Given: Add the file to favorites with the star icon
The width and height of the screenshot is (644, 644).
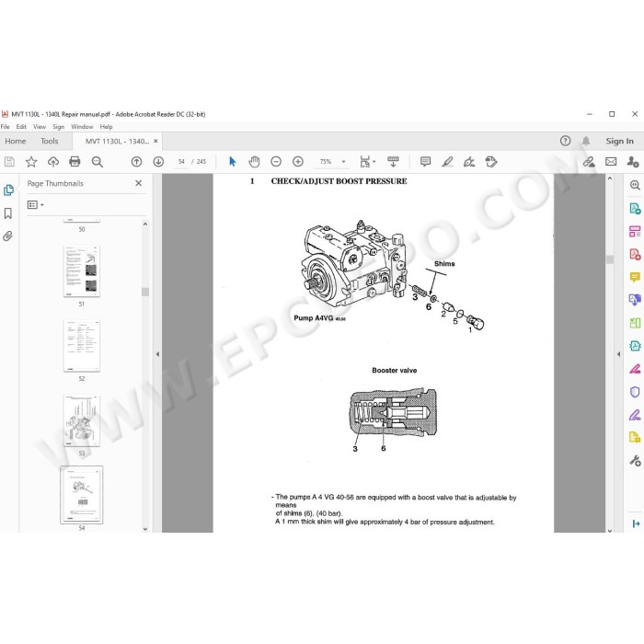Looking at the screenshot, I should click(31, 162).
